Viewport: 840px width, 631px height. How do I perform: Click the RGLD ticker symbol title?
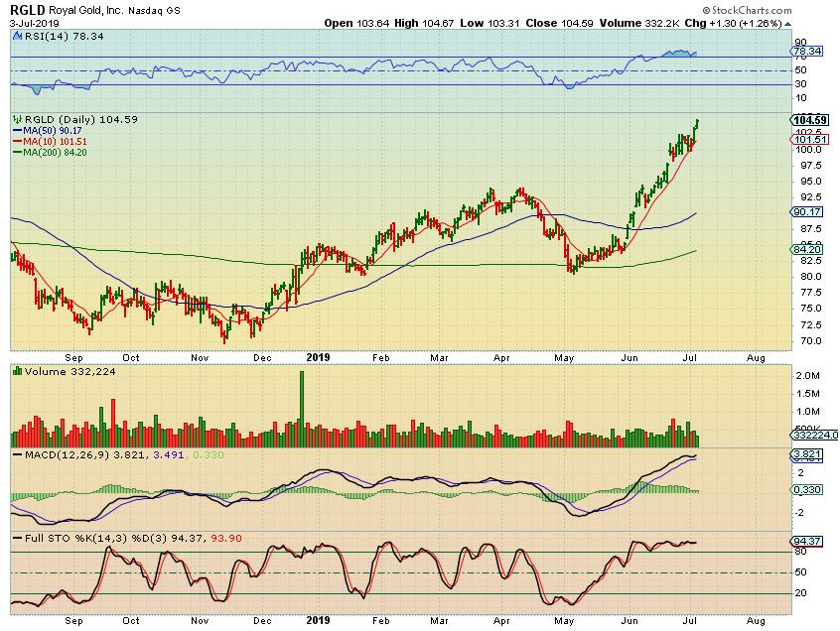coord(29,10)
